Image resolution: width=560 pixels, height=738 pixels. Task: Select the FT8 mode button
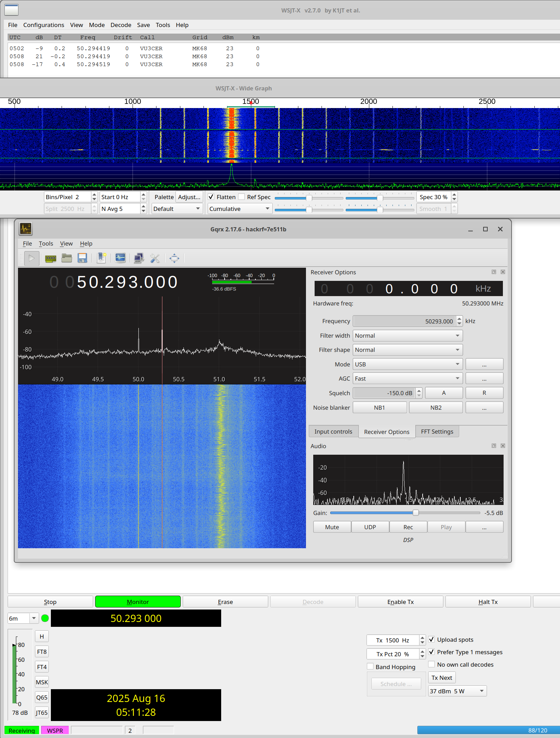click(x=42, y=652)
